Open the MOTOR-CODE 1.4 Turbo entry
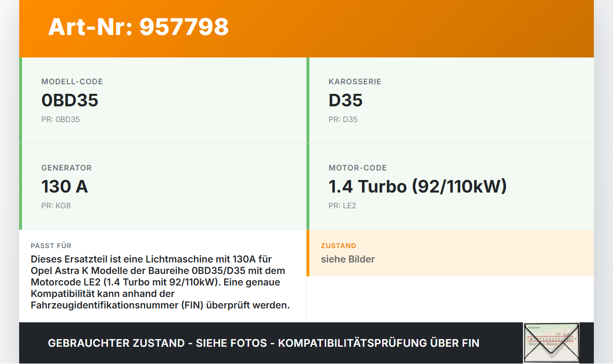The height and width of the screenshot is (364, 613). point(417,186)
